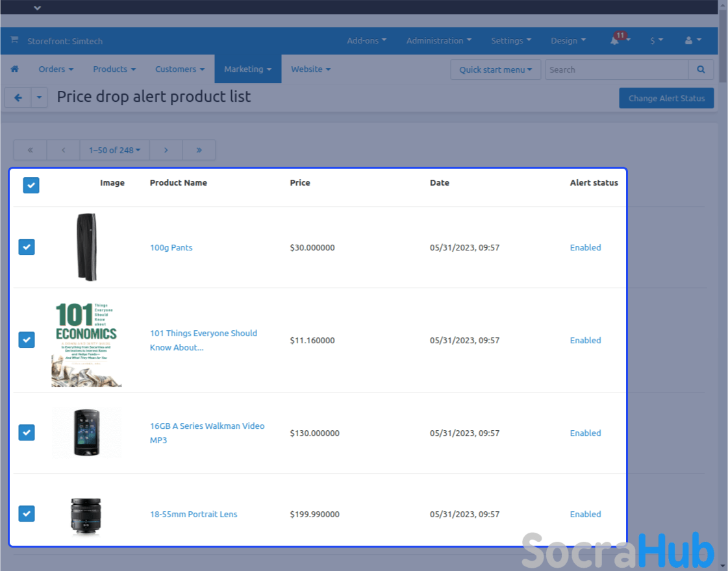The width and height of the screenshot is (728, 571).
Task: Click the back arrow button
Action: click(x=18, y=98)
